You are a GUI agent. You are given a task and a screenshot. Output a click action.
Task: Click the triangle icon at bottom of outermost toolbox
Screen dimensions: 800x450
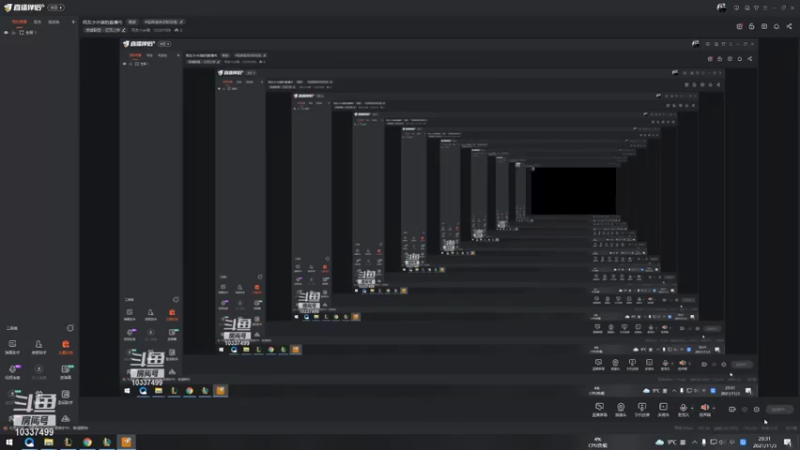(65, 419)
